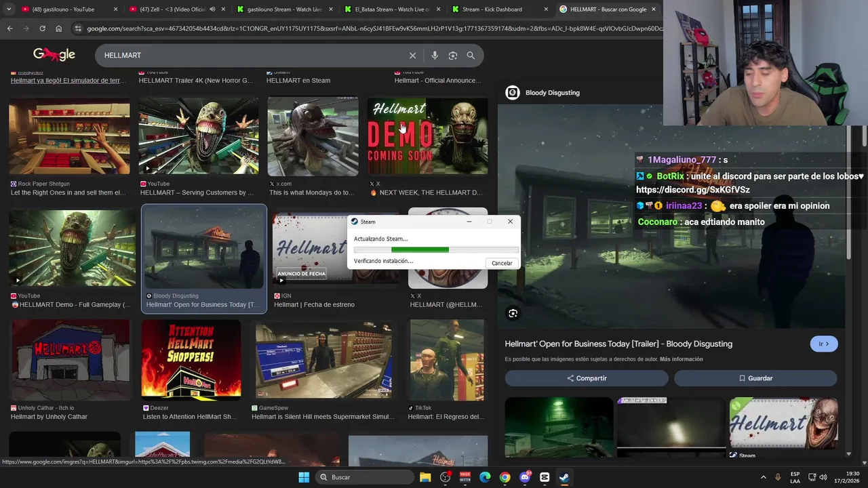Show hidden system tray icons
Image resolution: width=868 pixels, height=488 pixels.
tap(763, 477)
